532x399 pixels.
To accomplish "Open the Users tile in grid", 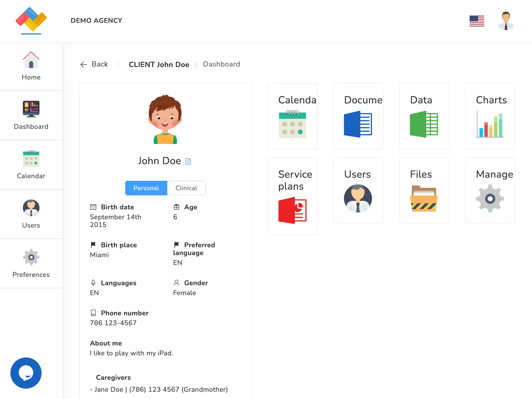I will point(358,190).
